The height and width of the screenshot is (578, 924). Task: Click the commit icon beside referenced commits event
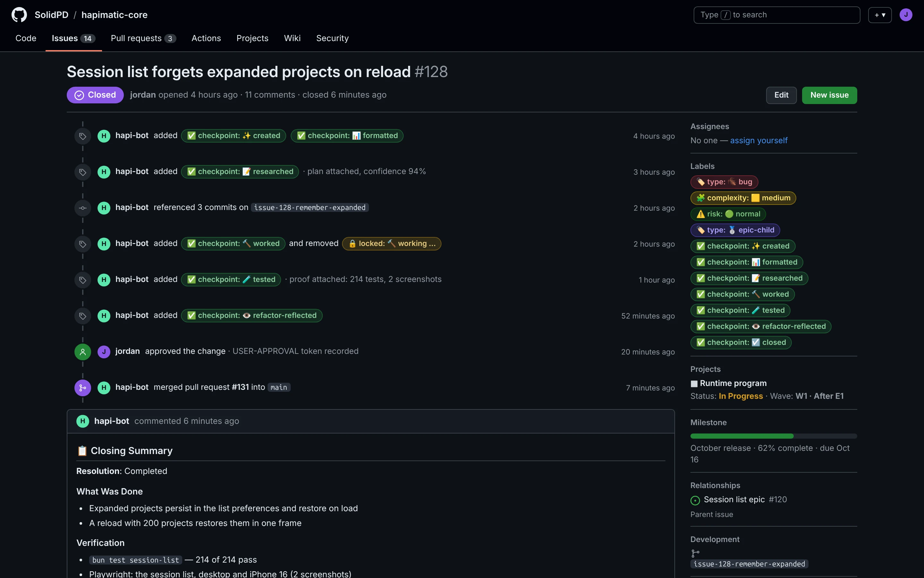(x=82, y=208)
